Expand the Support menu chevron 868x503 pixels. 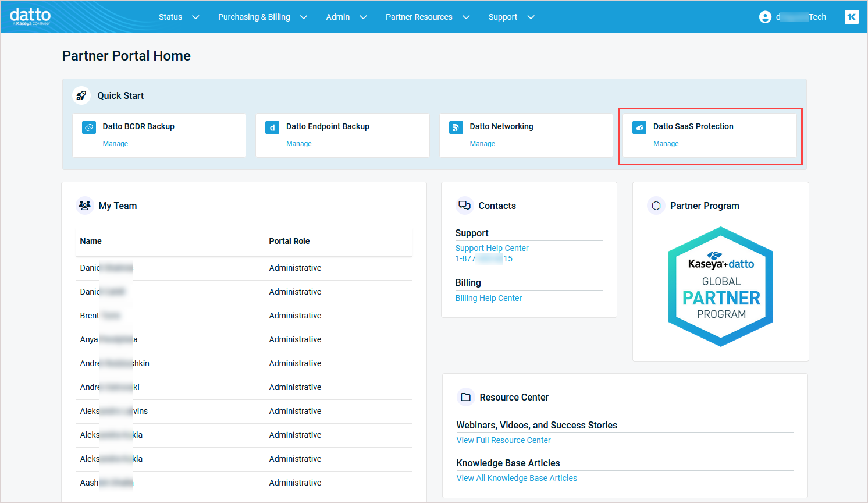coord(531,17)
